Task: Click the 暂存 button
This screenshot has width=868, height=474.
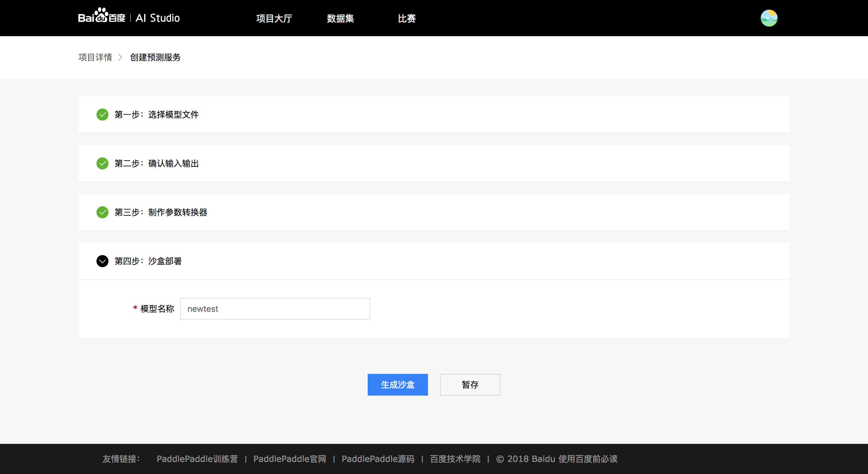Action: tap(470, 385)
